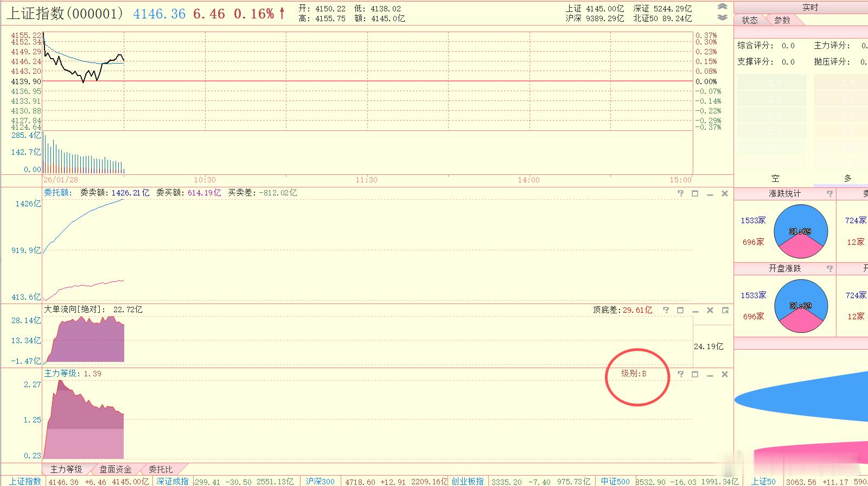This screenshot has width=868, height=486.
Task: Click the 4146.36 current index value
Action: point(159,14)
